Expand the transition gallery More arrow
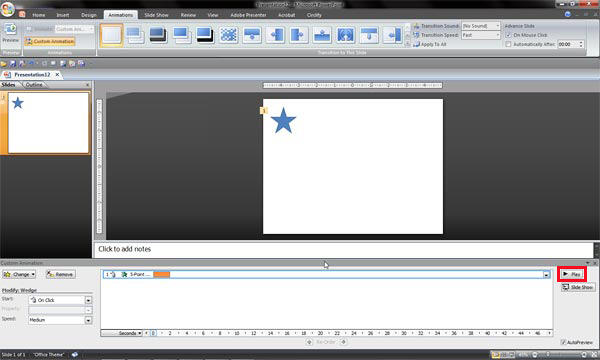This screenshot has width=600, height=360. point(407,44)
